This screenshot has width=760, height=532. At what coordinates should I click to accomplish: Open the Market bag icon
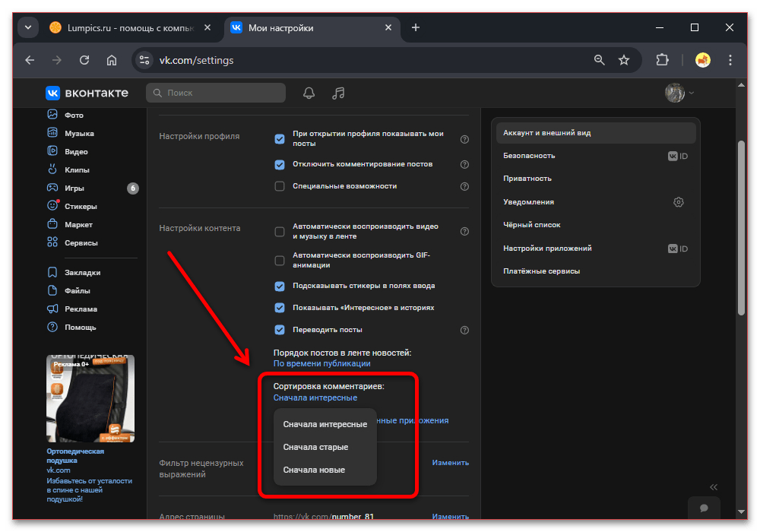52,224
